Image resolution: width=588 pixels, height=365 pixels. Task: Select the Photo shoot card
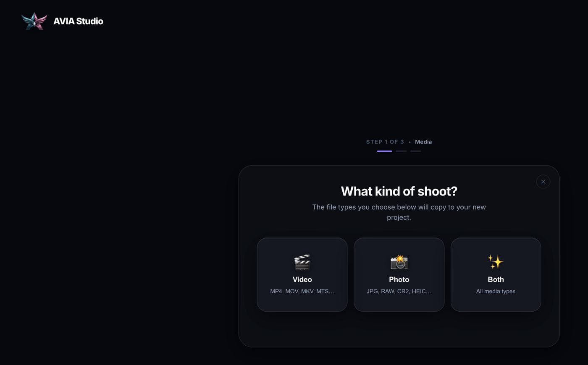coord(399,274)
